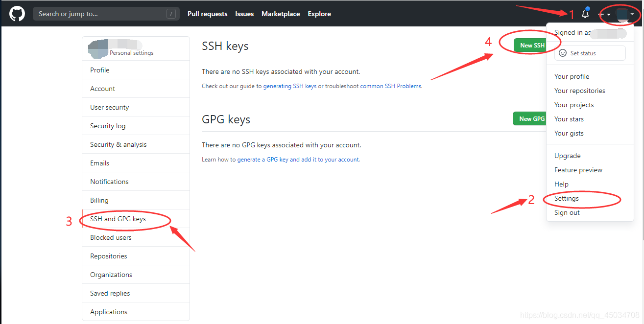Open the plus create-new dropdown
Screen dimensions: 644x324
pos(604,14)
